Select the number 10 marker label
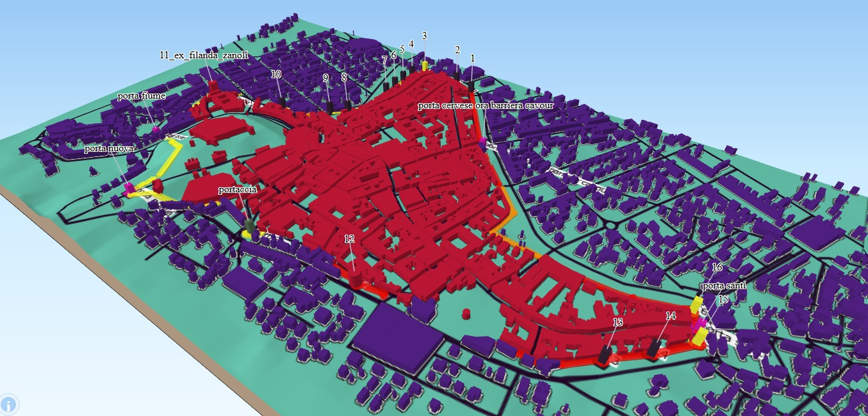Viewport: 868px width, 416px height. coord(276,74)
